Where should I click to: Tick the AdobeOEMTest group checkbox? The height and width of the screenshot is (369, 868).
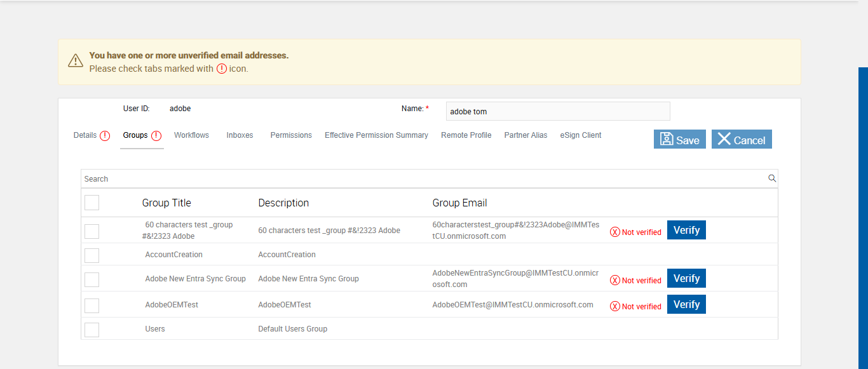92,305
